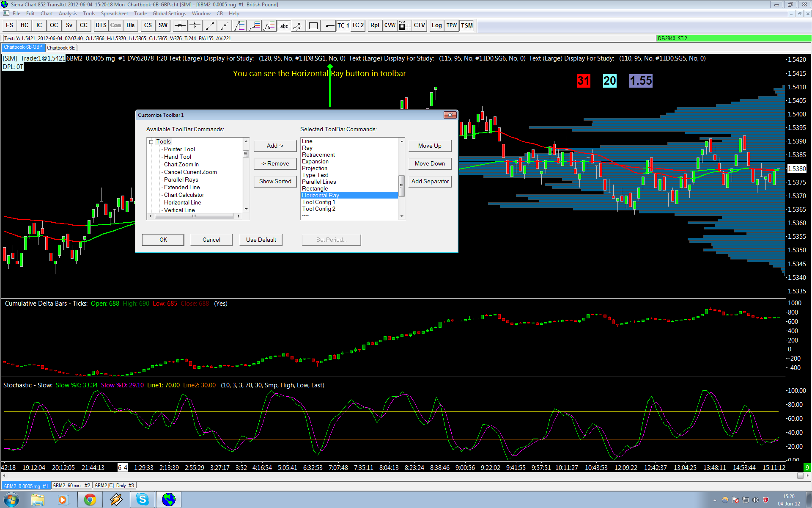Screen dimensions: 812x508
Task: Click the IC toolbar button
Action: pos(39,25)
